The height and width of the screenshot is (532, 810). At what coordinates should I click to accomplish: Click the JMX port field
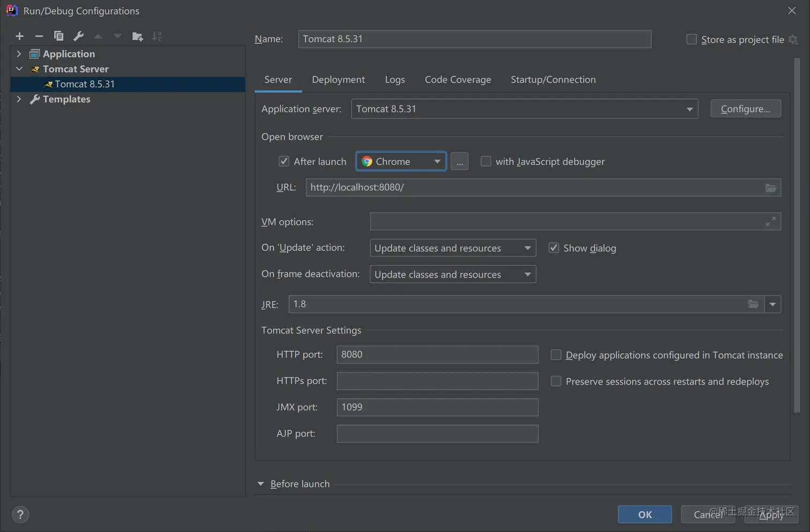[x=438, y=407]
